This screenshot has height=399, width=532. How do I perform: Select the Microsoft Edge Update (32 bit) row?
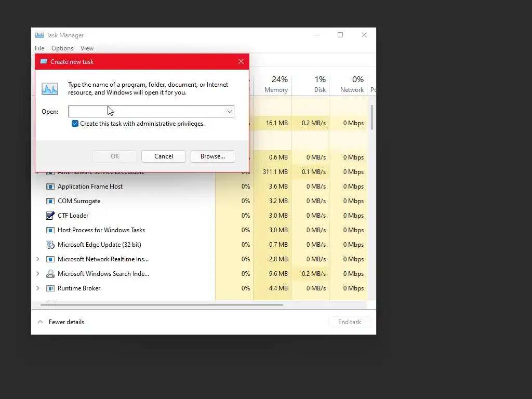99,245
